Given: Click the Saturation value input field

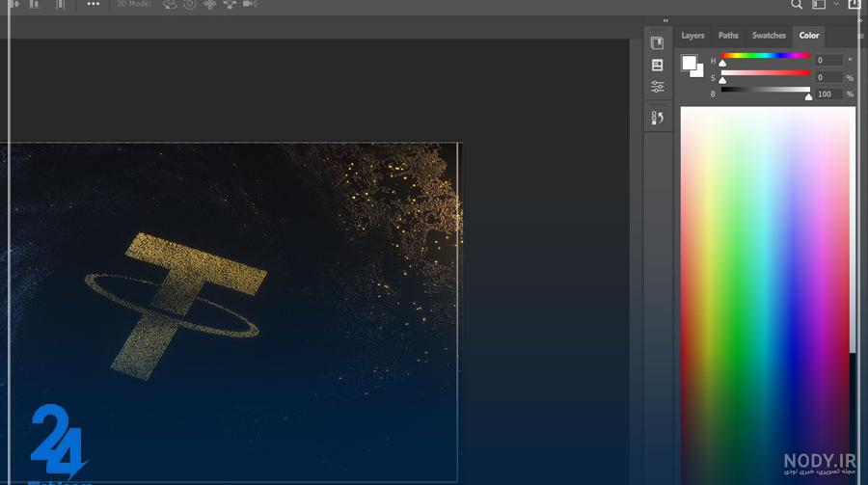Looking at the screenshot, I should tap(828, 77).
